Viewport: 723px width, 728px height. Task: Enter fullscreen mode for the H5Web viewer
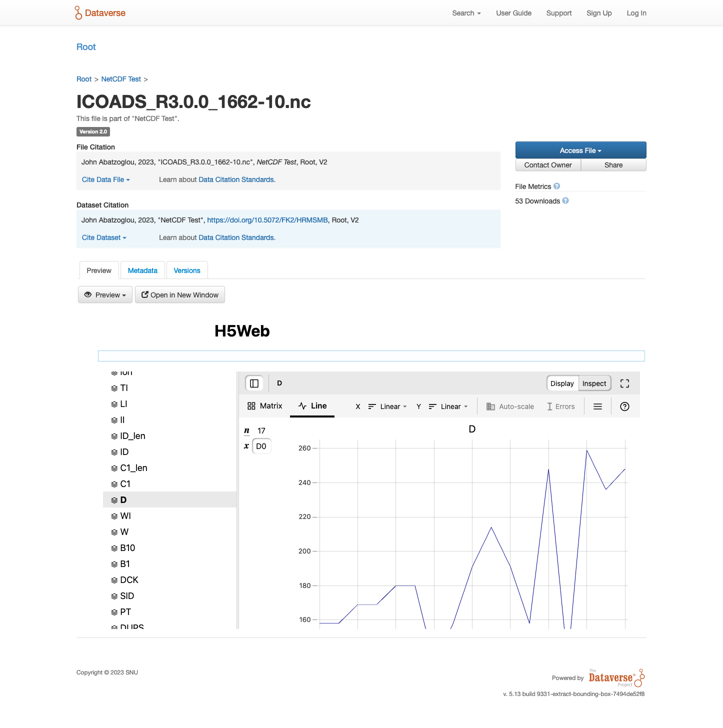tap(624, 383)
